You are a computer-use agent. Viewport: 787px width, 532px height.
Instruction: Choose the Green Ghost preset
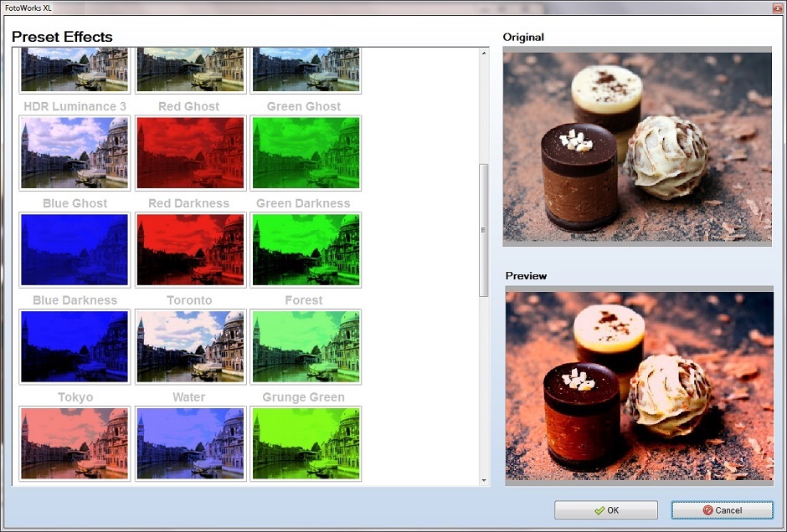click(x=305, y=152)
